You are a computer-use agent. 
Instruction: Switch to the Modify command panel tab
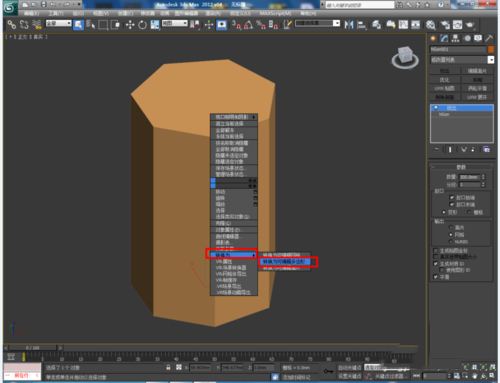[x=444, y=38]
